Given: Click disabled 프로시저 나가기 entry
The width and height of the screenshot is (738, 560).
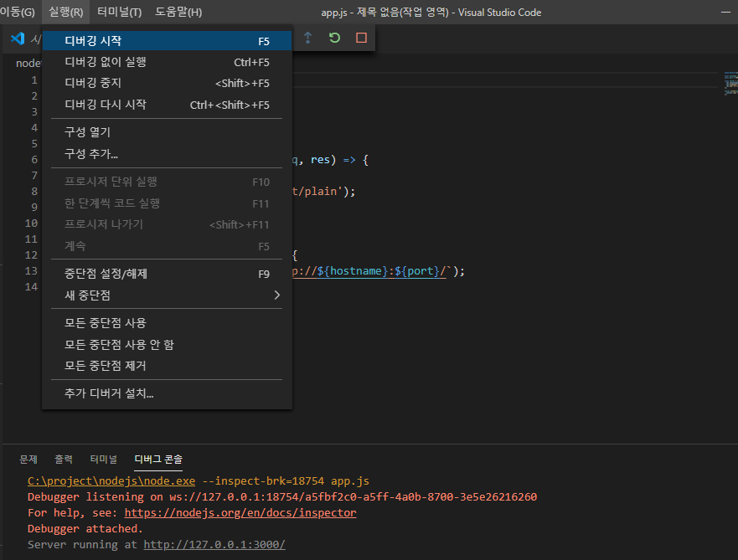Looking at the screenshot, I should pos(167,224).
